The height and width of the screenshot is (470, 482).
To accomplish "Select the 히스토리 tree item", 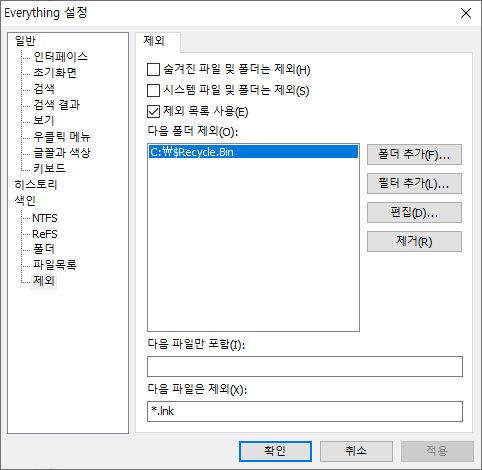I will (36, 184).
